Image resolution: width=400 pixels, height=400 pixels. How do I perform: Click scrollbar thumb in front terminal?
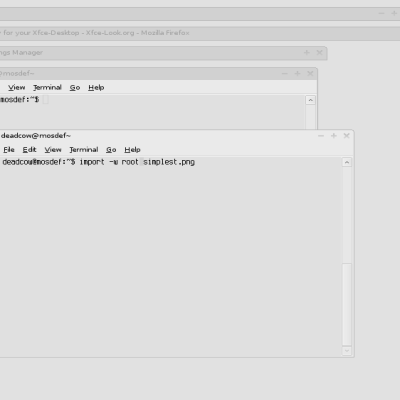[x=347, y=304]
